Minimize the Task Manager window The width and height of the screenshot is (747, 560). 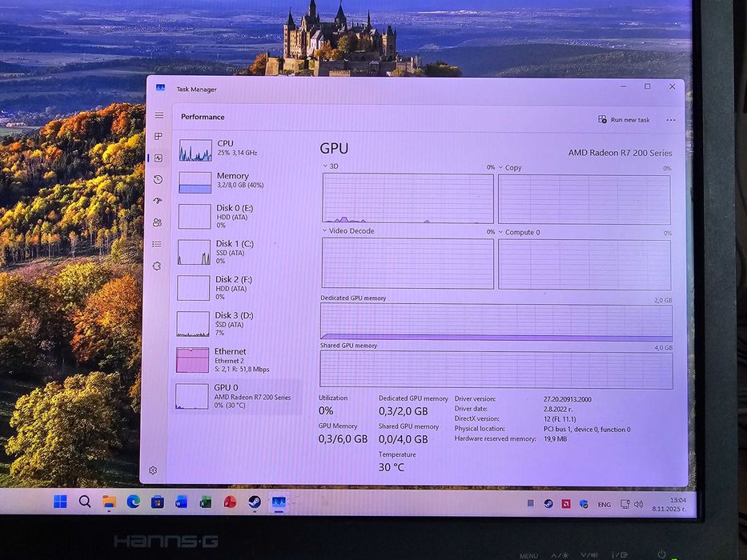624,86
